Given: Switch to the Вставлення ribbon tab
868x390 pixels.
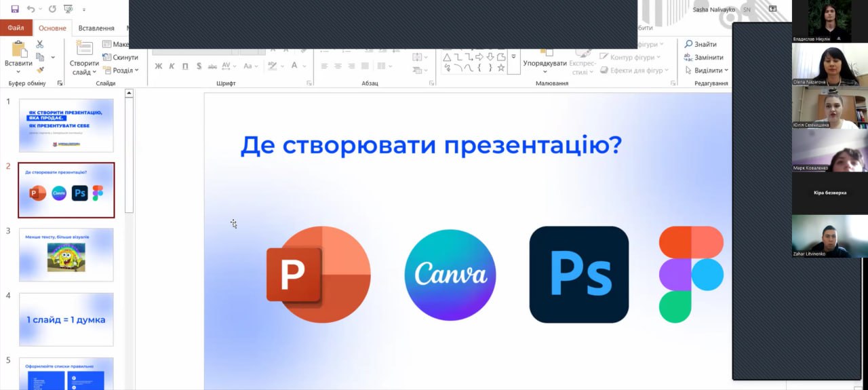Looking at the screenshot, I should point(96,28).
